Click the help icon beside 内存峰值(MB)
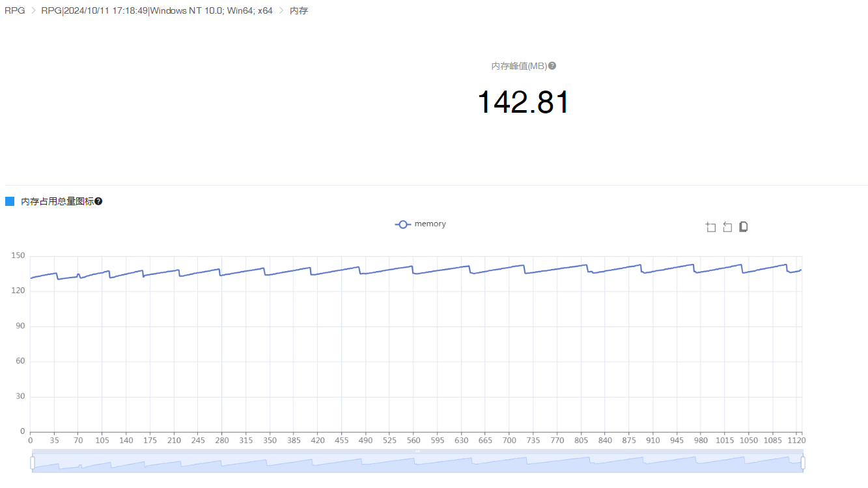The height and width of the screenshot is (488, 868). tap(552, 66)
